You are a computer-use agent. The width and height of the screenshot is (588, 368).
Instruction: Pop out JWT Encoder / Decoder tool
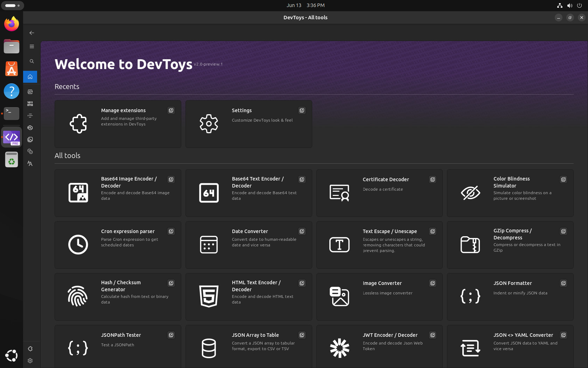point(433,335)
